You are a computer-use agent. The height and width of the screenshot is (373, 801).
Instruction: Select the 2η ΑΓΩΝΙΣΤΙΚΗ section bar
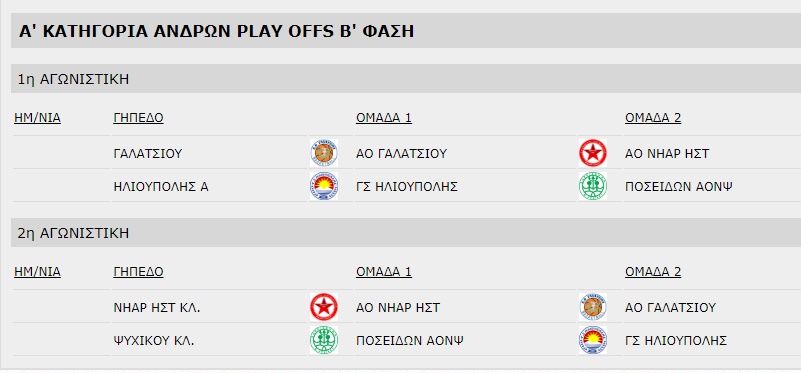tap(406, 233)
